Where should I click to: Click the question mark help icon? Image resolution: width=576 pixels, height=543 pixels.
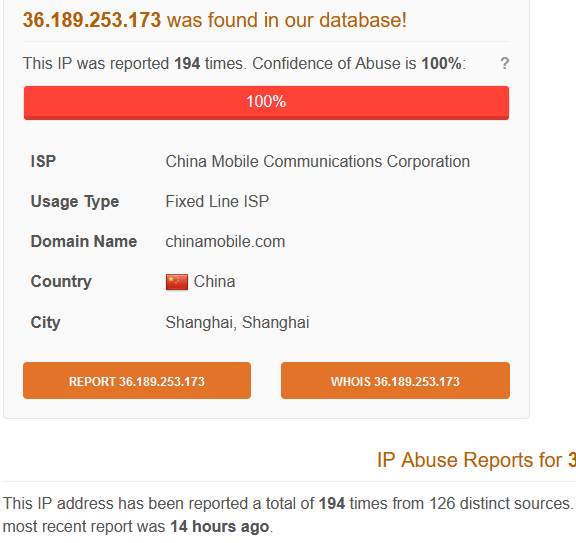pos(504,64)
